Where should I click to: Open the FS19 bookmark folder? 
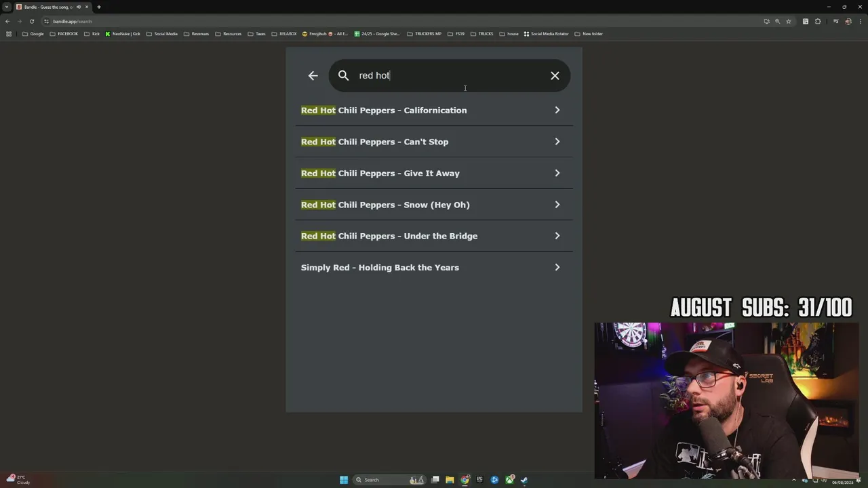(456, 34)
